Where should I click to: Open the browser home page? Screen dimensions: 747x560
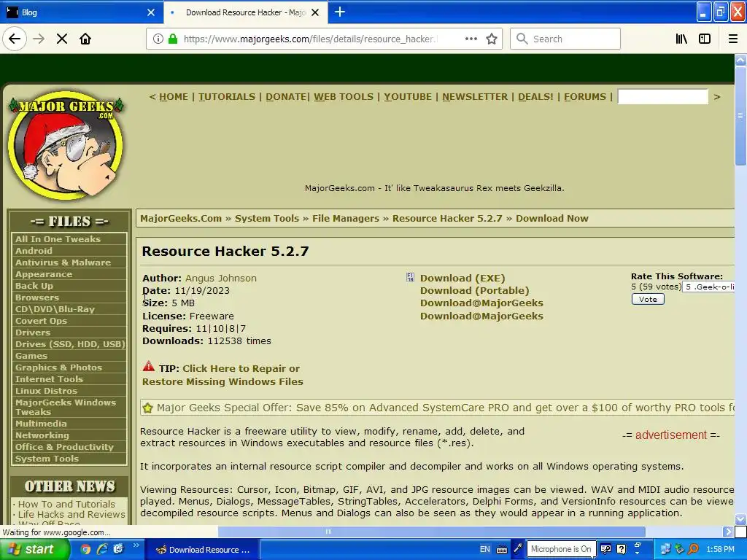85,39
